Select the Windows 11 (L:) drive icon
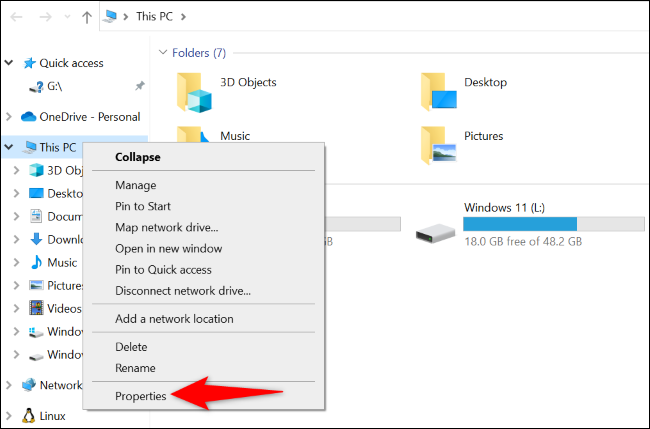This screenshot has width=650, height=429. click(436, 234)
